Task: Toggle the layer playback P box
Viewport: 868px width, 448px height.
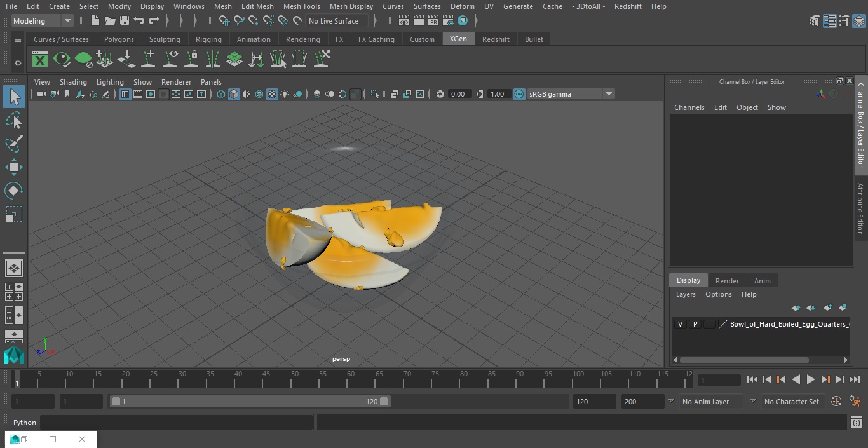Action: click(x=695, y=324)
